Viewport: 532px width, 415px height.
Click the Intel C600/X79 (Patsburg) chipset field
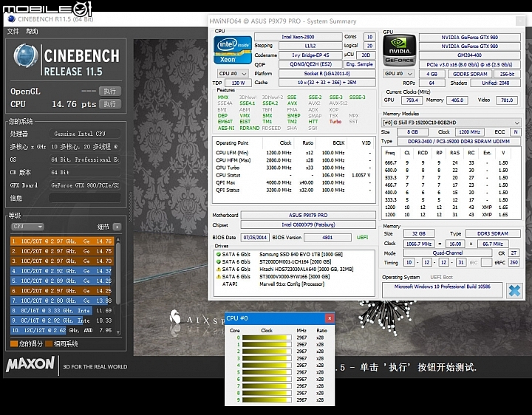(308, 224)
